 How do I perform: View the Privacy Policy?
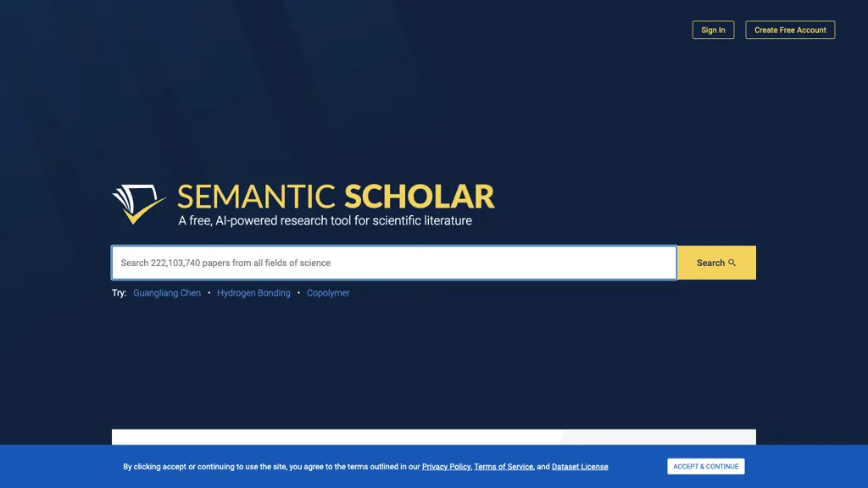445,466
